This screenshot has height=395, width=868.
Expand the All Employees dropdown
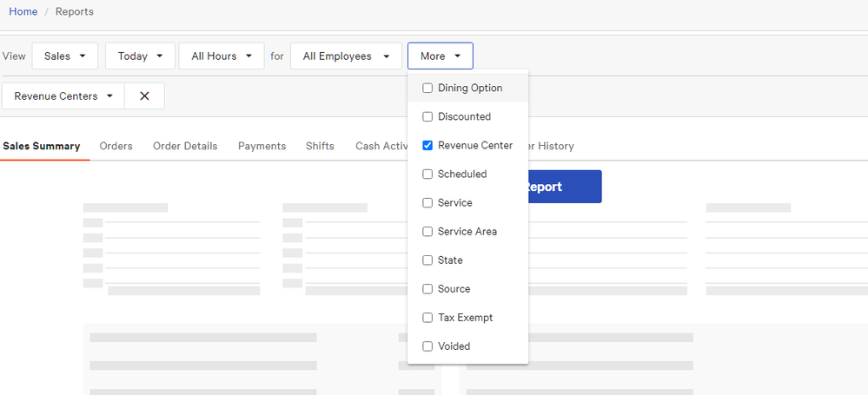click(346, 56)
